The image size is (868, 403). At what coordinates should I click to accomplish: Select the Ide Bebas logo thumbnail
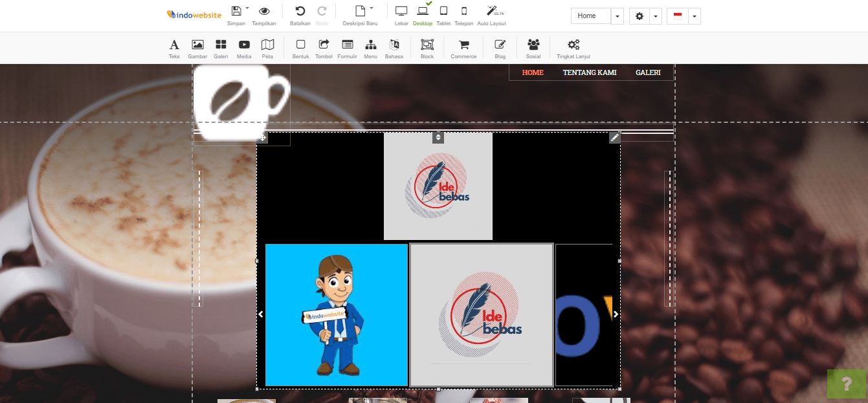[481, 314]
